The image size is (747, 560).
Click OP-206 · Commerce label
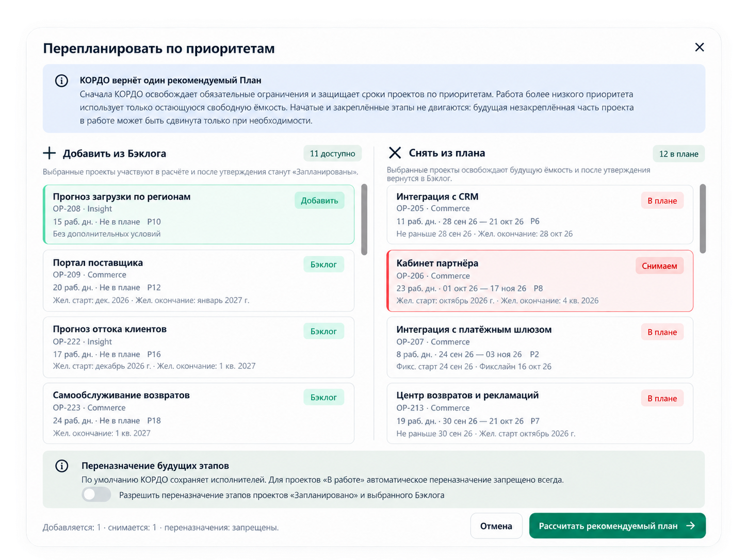(x=433, y=276)
